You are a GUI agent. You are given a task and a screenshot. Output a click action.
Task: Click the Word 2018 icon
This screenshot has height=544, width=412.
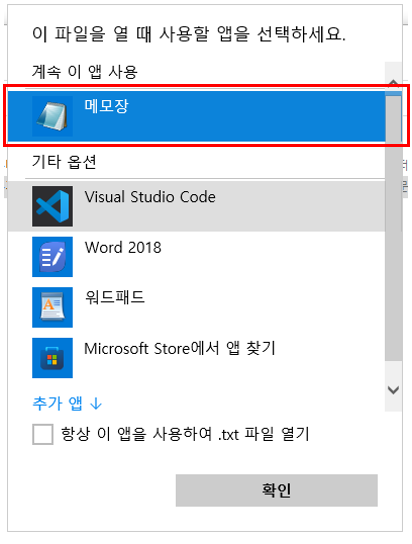pyautogui.click(x=52, y=257)
